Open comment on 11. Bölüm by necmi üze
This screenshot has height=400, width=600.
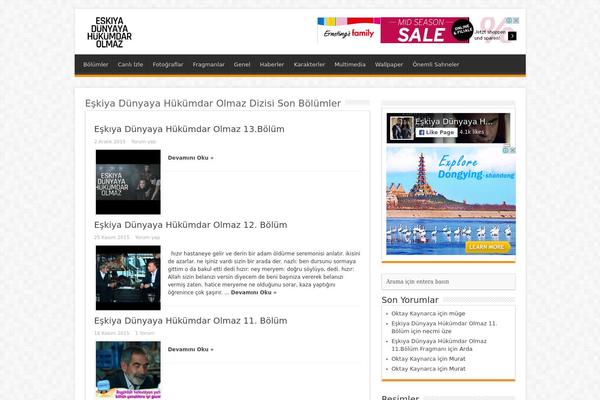coord(444,327)
